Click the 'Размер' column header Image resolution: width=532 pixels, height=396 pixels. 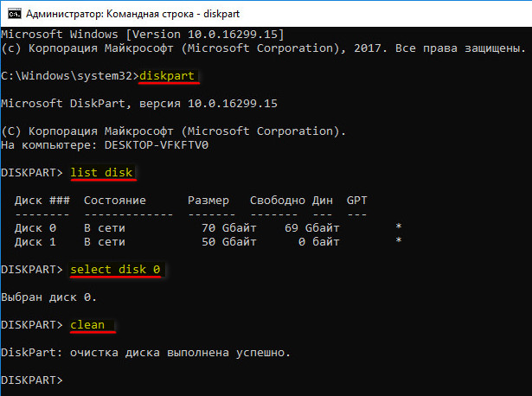click(208, 201)
